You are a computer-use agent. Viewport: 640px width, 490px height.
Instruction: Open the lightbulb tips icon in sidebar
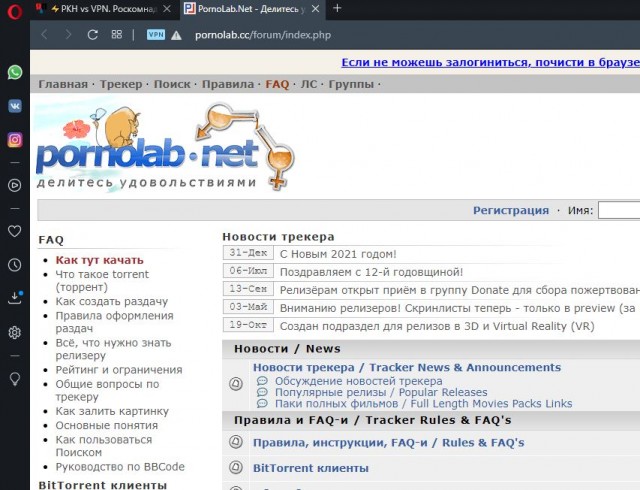pyautogui.click(x=15, y=379)
